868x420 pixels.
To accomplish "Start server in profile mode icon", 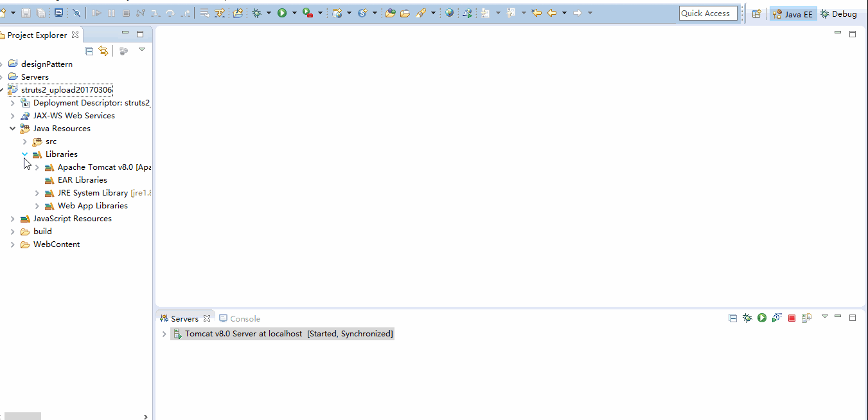I will click(x=777, y=318).
